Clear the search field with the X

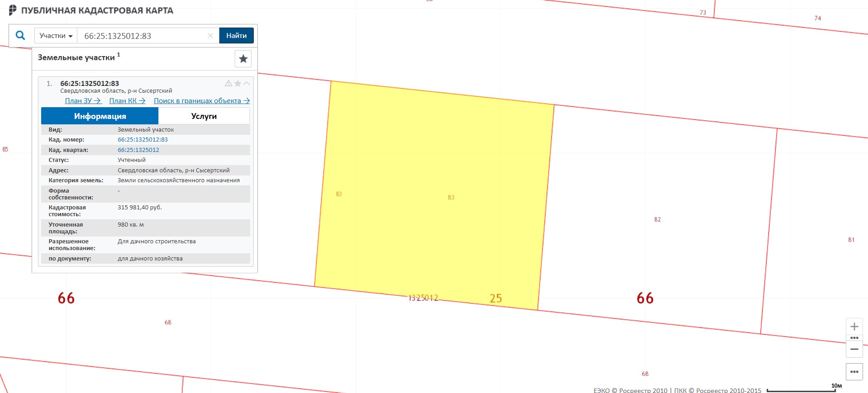[x=210, y=36]
